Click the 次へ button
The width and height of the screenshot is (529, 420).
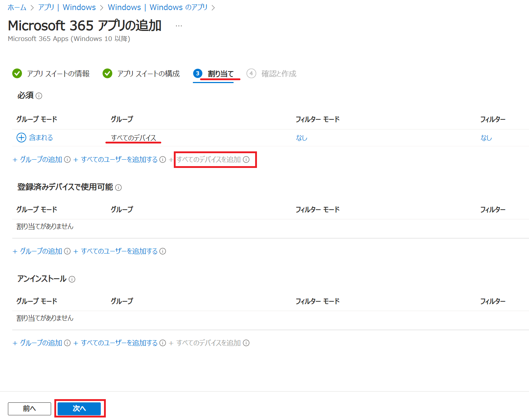[79, 409]
